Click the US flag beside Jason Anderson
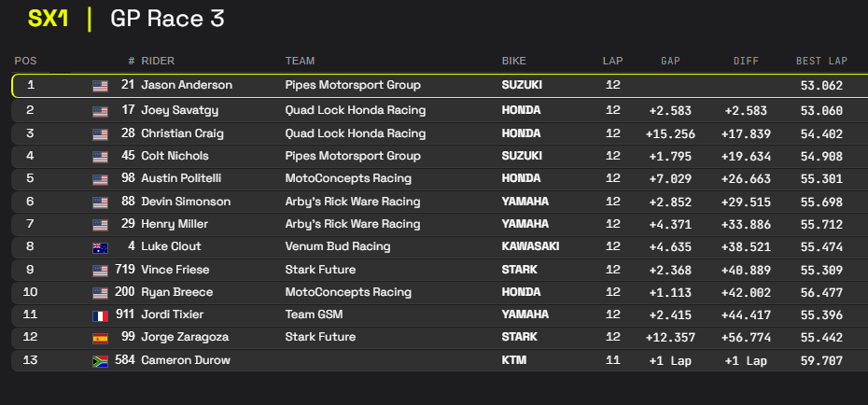868x405 pixels. (x=100, y=86)
